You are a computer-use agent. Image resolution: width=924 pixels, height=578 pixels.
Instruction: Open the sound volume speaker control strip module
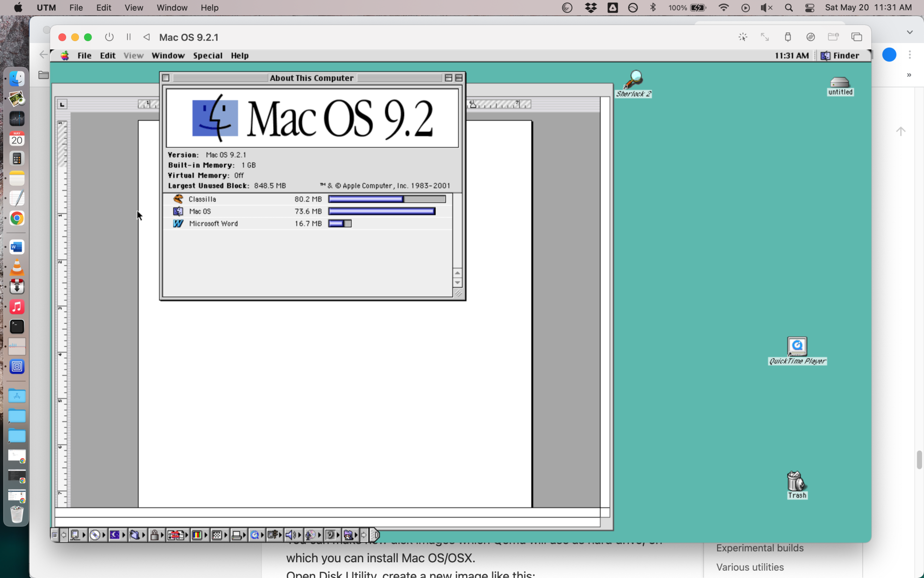290,535
